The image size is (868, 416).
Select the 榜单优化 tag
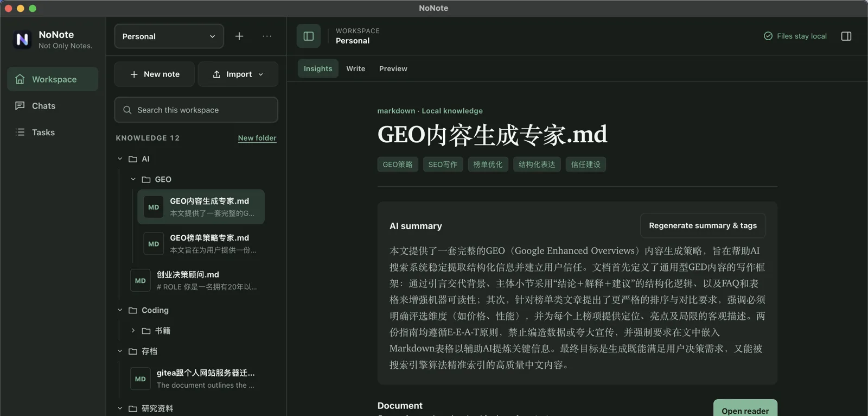coord(488,165)
